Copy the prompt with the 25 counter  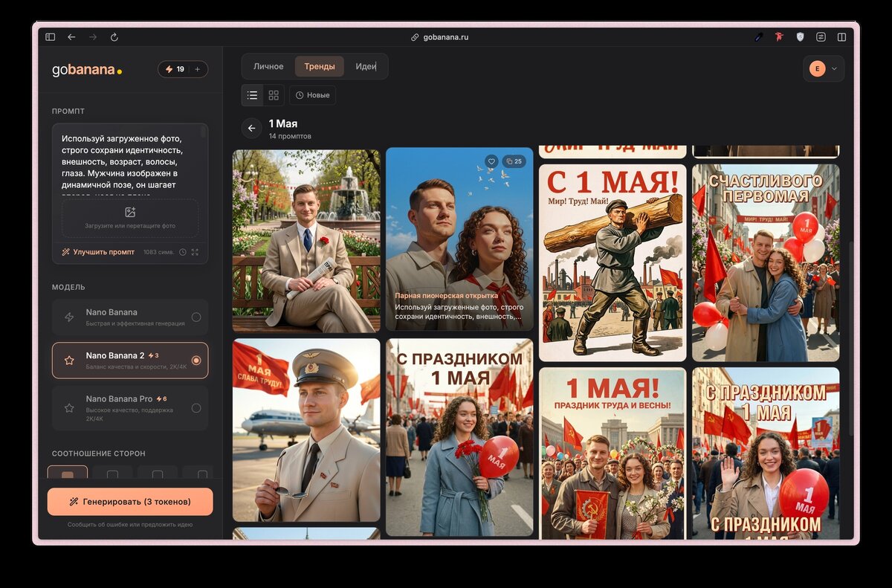click(513, 161)
